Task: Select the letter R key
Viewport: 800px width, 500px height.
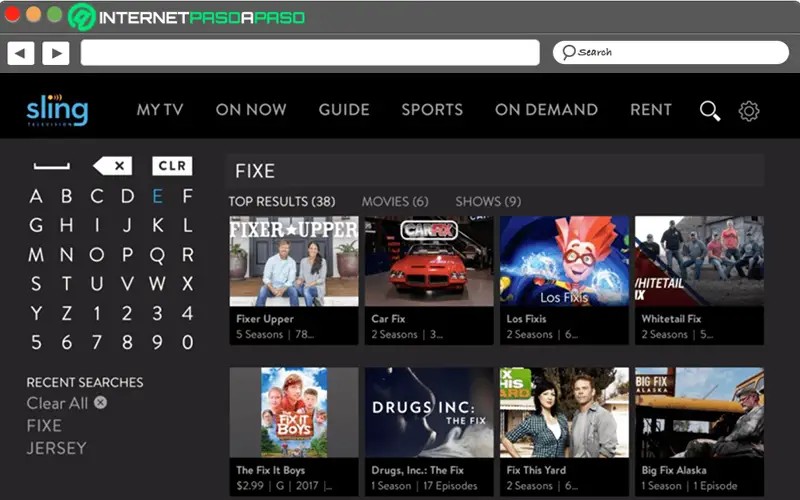Action: pos(188,255)
